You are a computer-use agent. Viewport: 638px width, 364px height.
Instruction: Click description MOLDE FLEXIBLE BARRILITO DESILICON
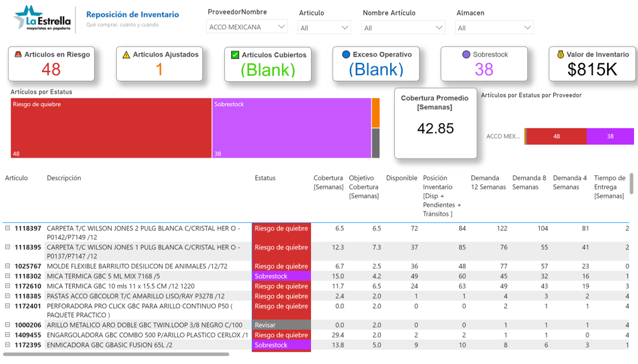(137, 266)
